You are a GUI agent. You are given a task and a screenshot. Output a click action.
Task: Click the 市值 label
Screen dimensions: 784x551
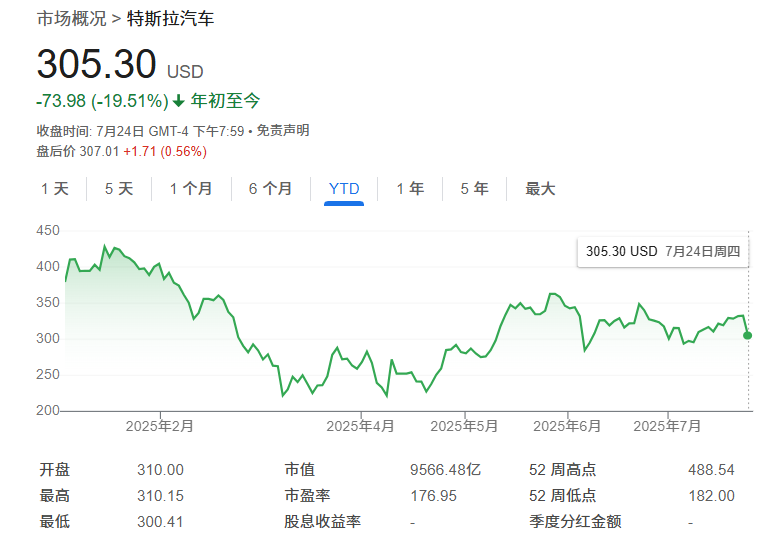click(300, 470)
